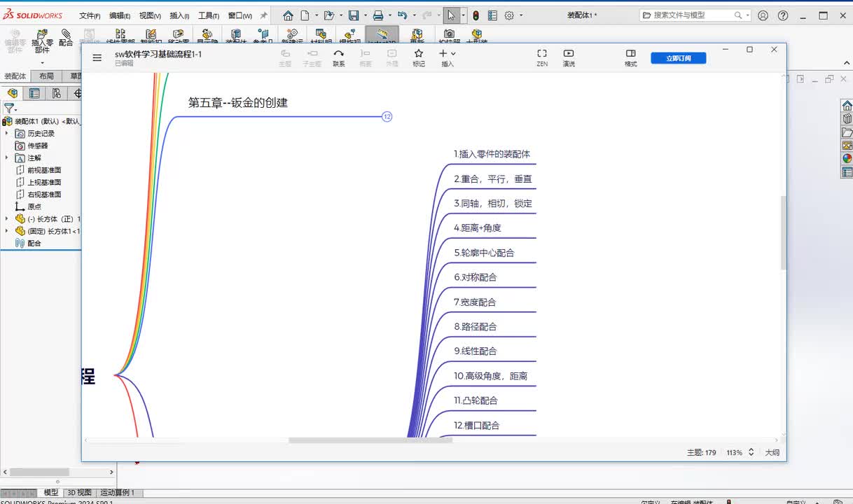
Task: Expand the (固定) 长方体1 component node
Action: tap(6, 231)
